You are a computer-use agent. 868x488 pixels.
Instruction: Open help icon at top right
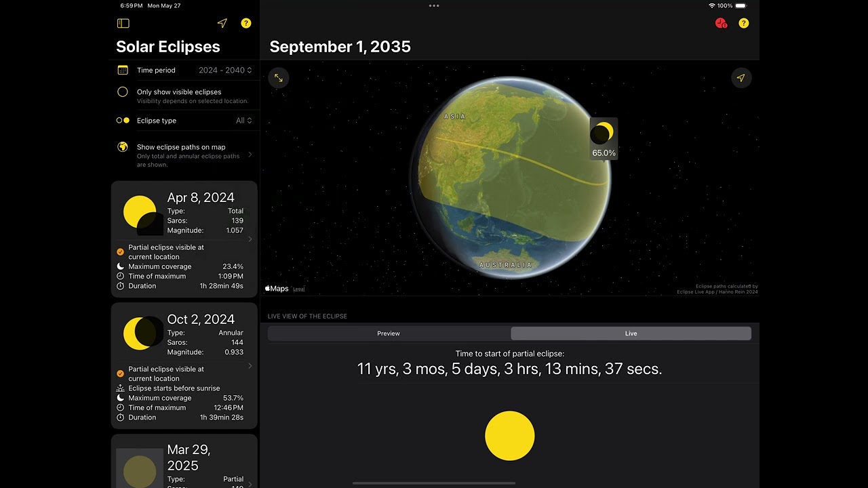click(744, 23)
